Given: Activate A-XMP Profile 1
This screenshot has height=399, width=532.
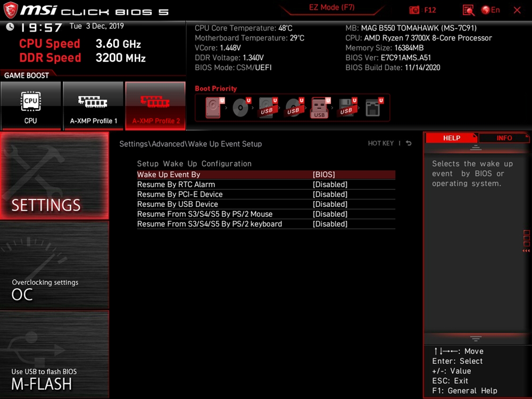Looking at the screenshot, I should [93, 106].
